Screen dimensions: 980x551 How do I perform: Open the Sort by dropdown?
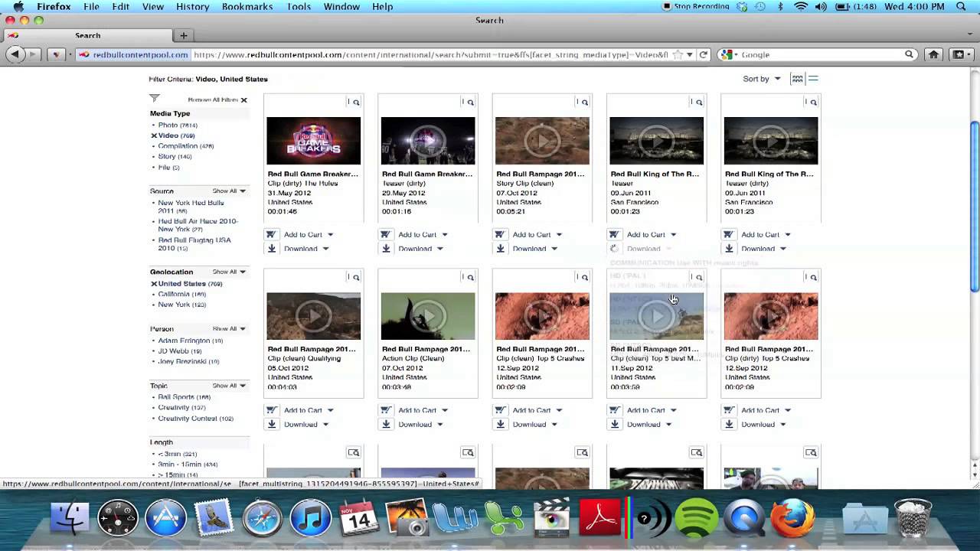tap(762, 79)
